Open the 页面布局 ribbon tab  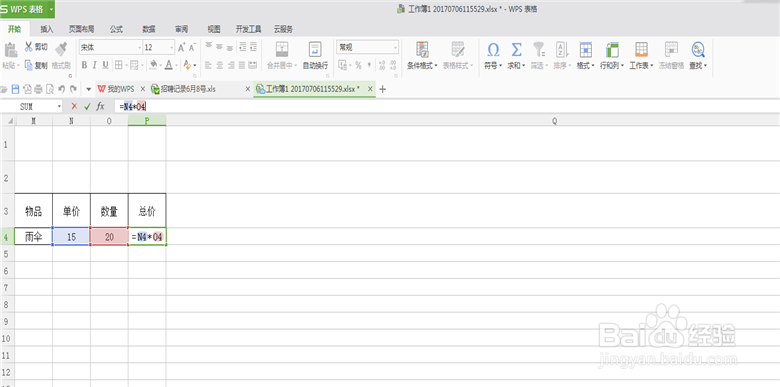click(x=82, y=29)
